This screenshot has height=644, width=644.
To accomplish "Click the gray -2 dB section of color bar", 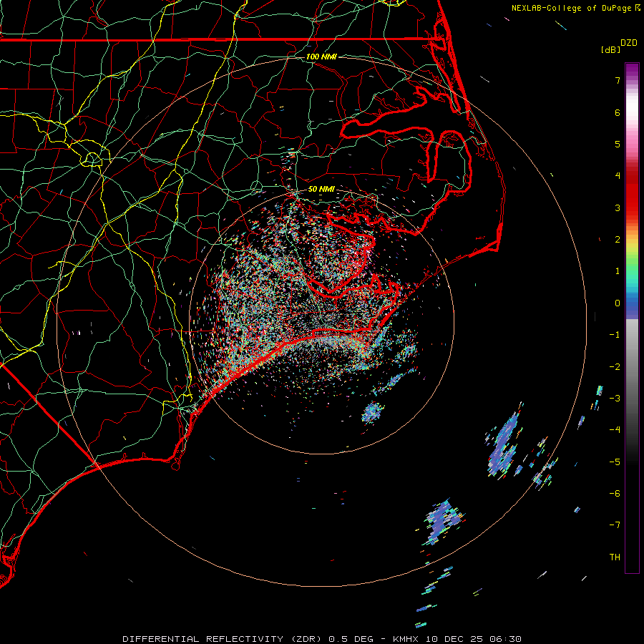I will [632, 366].
